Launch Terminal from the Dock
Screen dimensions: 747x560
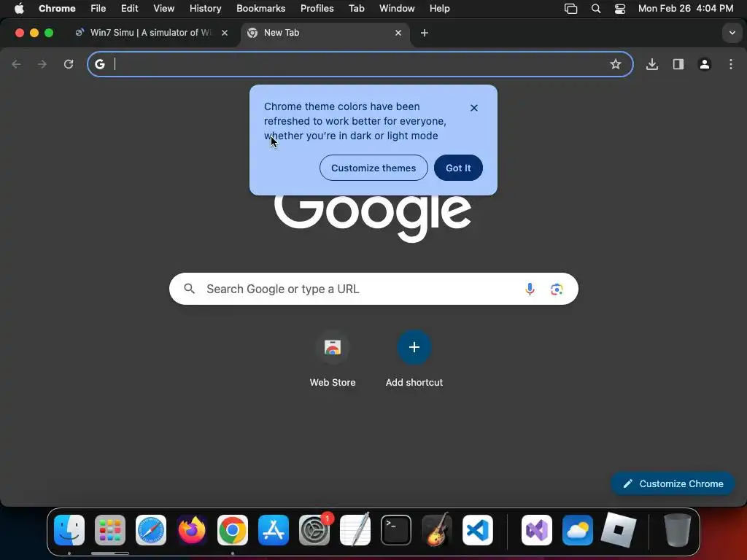tap(396, 530)
